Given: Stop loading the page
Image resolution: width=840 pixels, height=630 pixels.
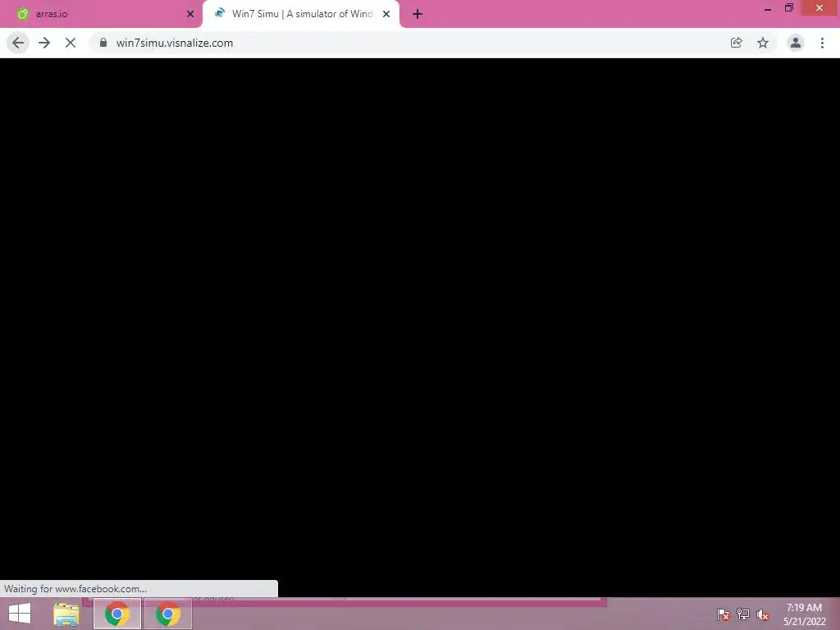Looking at the screenshot, I should coord(71,43).
